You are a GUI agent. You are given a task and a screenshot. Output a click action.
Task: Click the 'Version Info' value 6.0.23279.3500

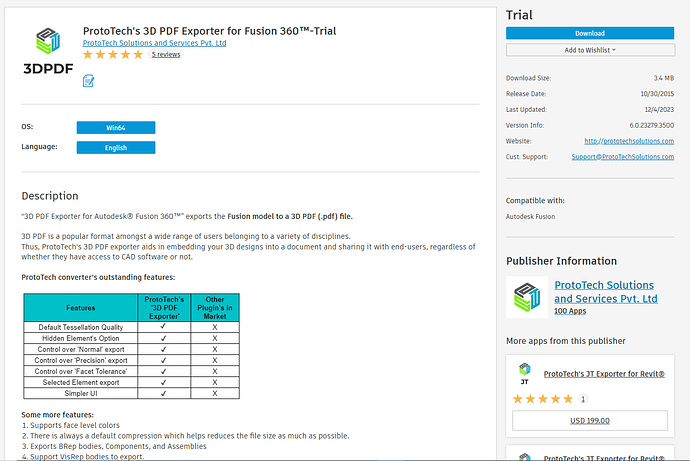tap(651, 125)
